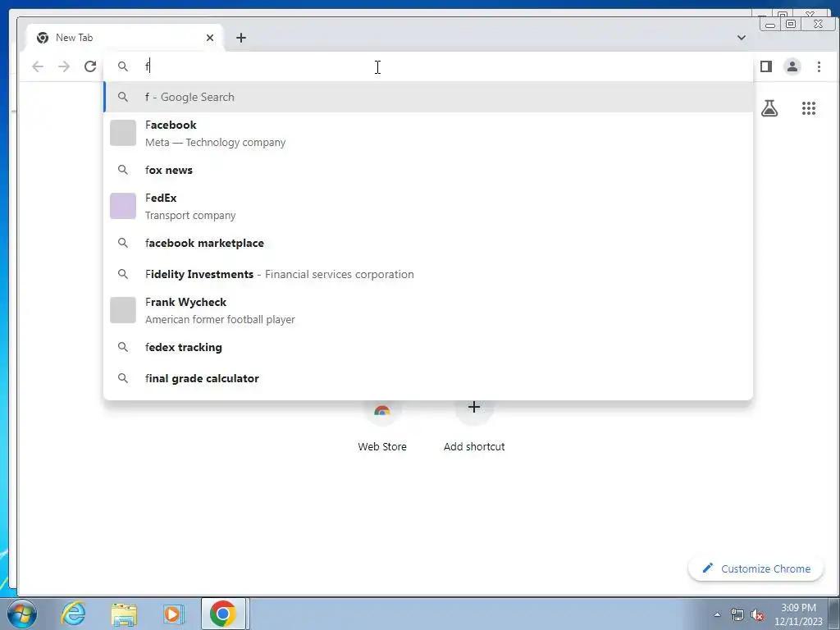Click search icon beside 'fox news'
Image resolution: width=840 pixels, height=630 pixels.
[123, 170]
